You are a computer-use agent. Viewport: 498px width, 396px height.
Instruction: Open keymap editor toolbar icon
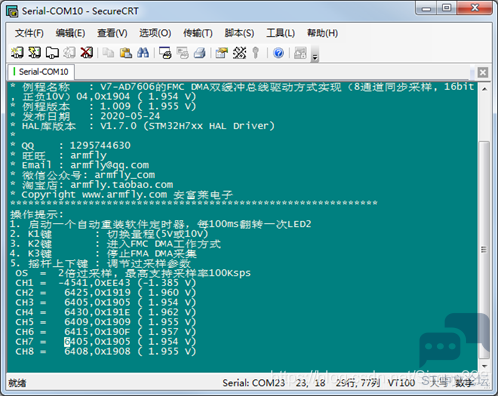click(239, 53)
